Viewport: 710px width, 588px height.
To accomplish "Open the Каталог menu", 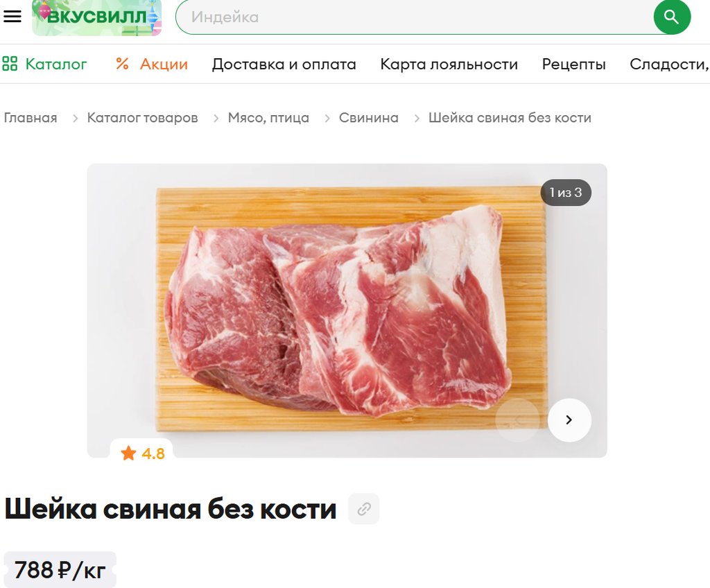I will [44, 64].
